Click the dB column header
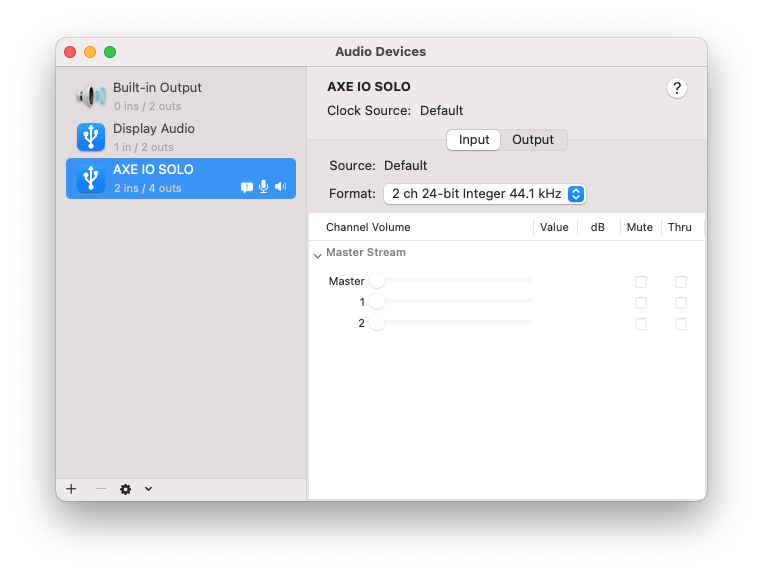763x575 pixels. click(x=598, y=227)
